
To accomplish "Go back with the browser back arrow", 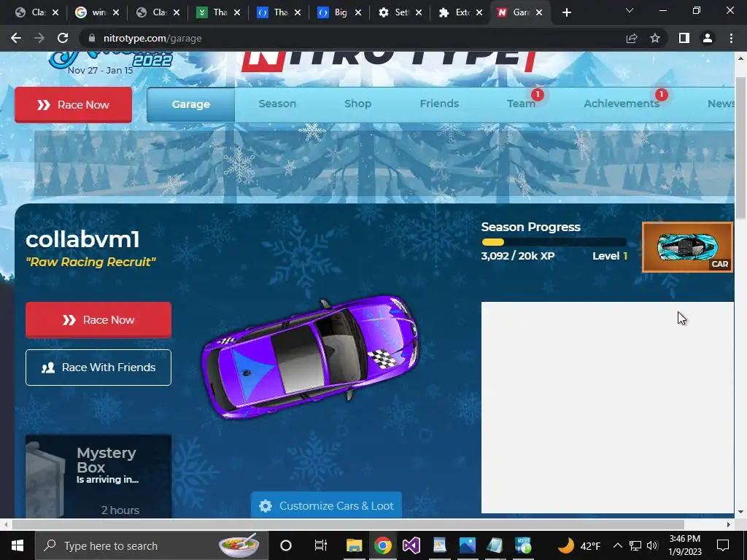I will [16, 38].
